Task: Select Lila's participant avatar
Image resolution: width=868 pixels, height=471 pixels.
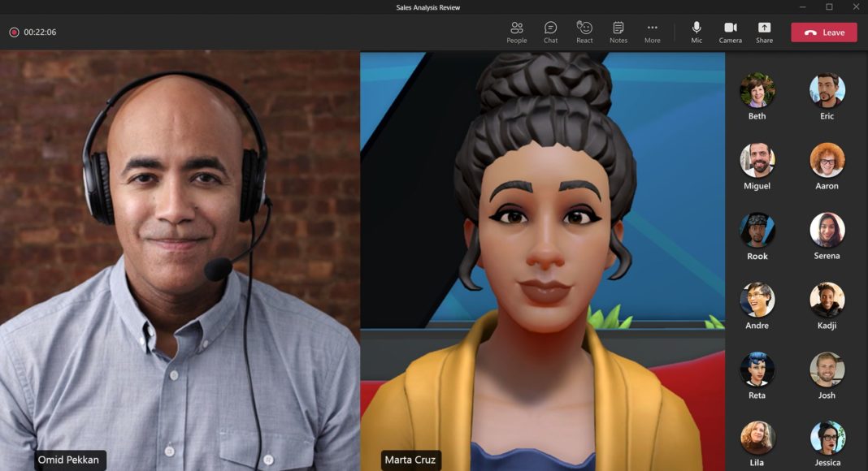Action: click(x=757, y=438)
